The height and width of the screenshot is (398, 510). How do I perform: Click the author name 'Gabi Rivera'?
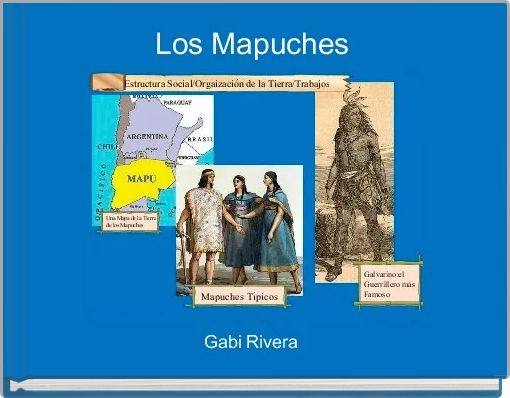click(x=251, y=342)
